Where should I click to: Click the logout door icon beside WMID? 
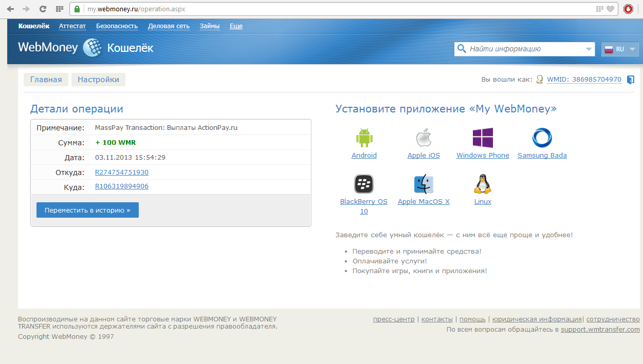[x=631, y=80]
